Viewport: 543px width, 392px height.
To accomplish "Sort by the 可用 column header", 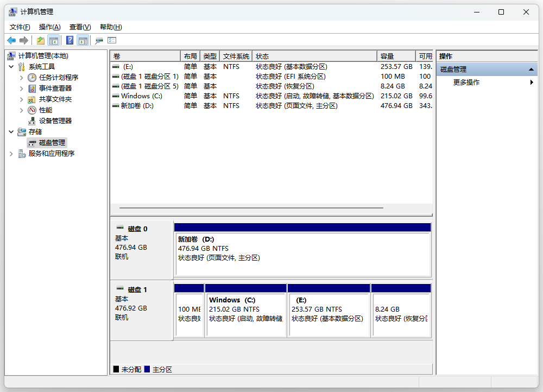I will [x=425, y=56].
